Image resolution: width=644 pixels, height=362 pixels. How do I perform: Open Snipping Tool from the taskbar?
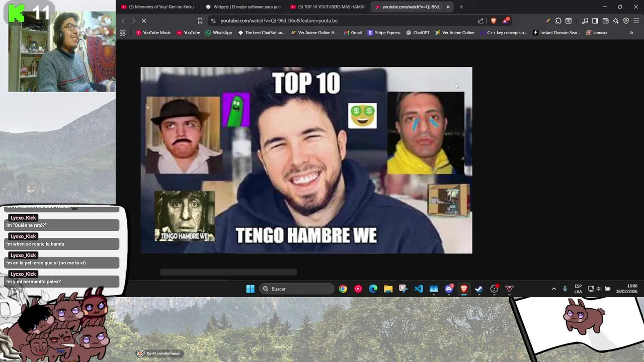click(x=403, y=289)
